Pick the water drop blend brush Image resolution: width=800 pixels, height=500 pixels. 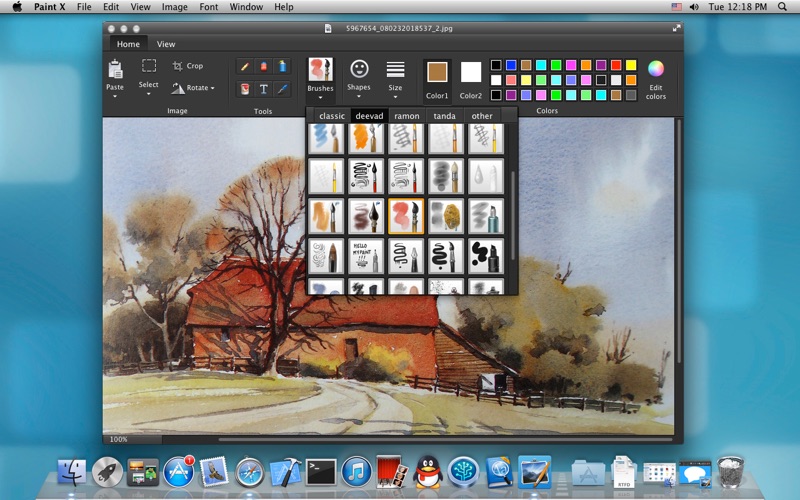(486, 176)
